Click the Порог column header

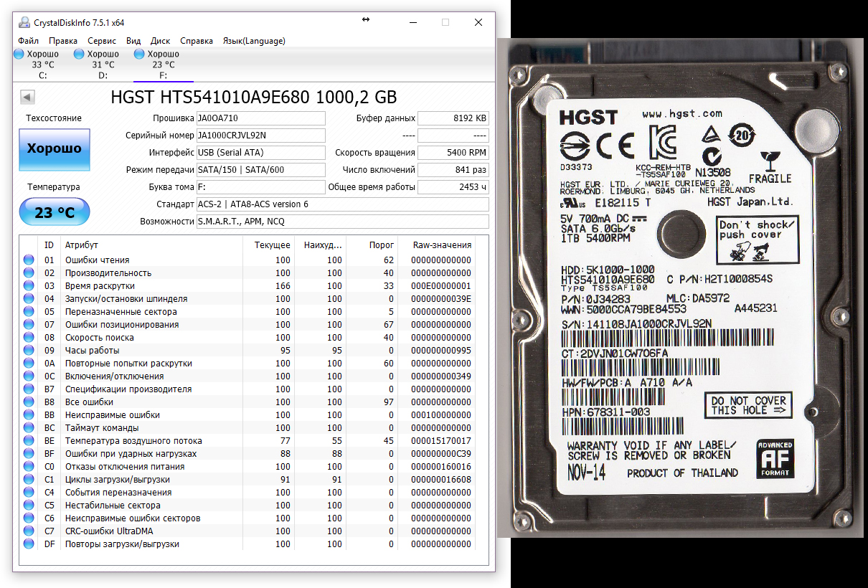(372, 245)
